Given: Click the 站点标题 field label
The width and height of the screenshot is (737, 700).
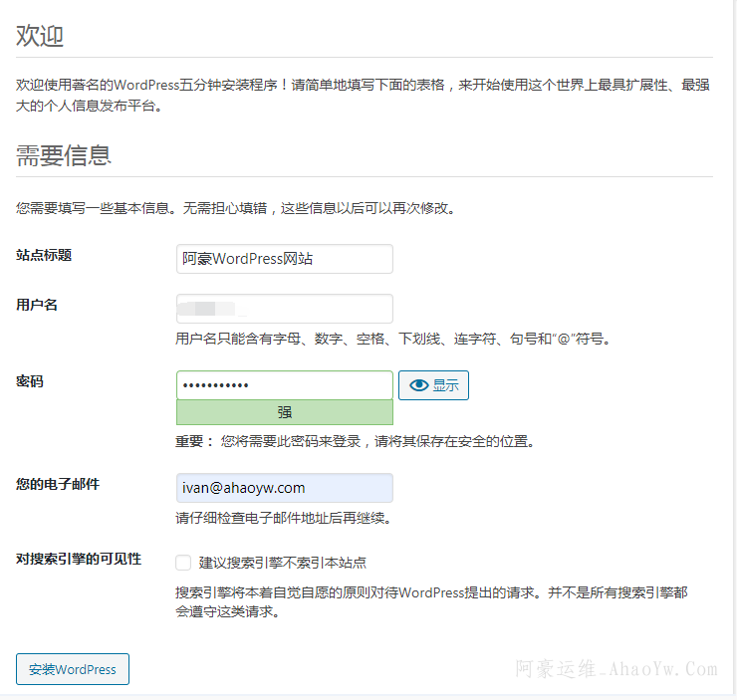Looking at the screenshot, I should [x=44, y=255].
